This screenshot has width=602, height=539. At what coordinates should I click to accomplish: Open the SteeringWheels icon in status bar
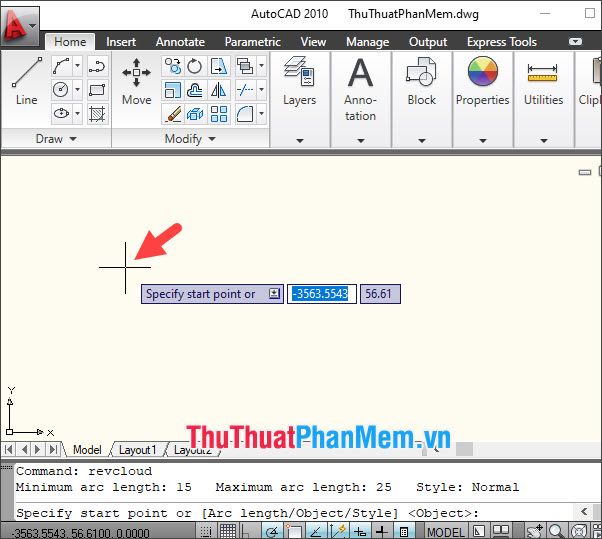(x=579, y=531)
